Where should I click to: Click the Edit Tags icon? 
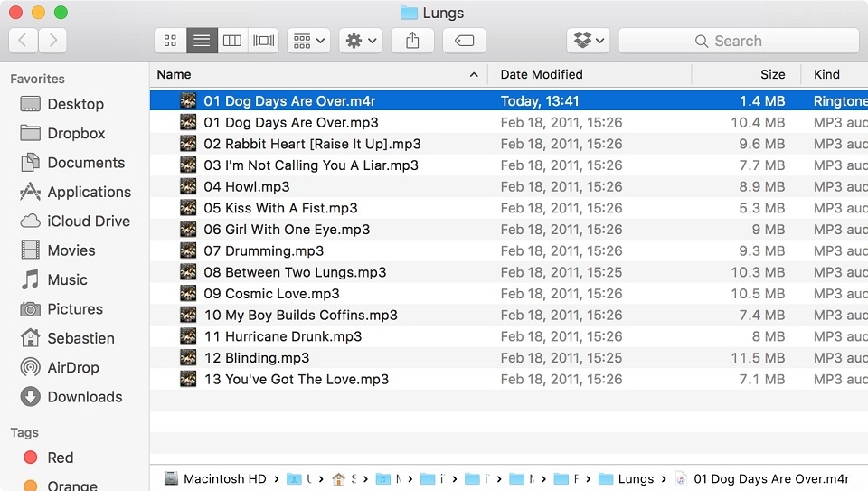[x=464, y=41]
